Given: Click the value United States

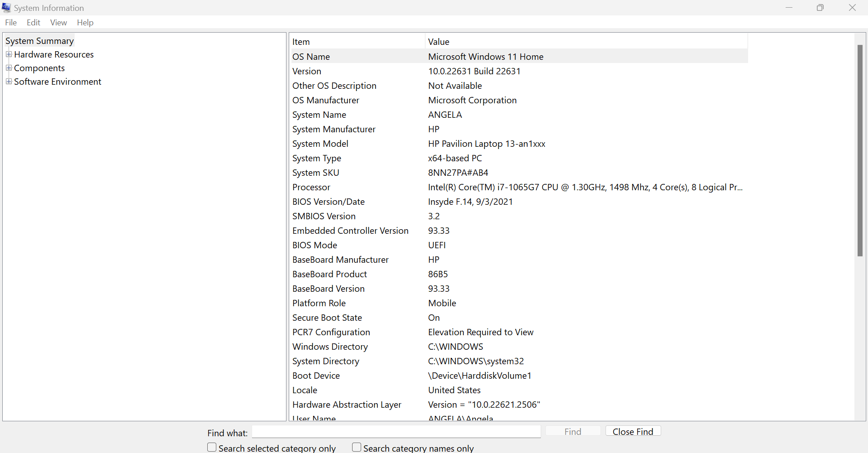Looking at the screenshot, I should 454,390.
